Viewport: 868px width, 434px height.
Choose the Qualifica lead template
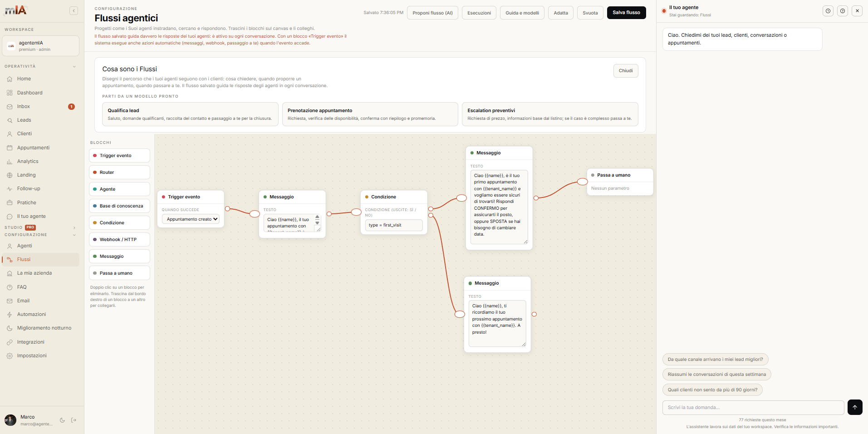[x=190, y=114]
